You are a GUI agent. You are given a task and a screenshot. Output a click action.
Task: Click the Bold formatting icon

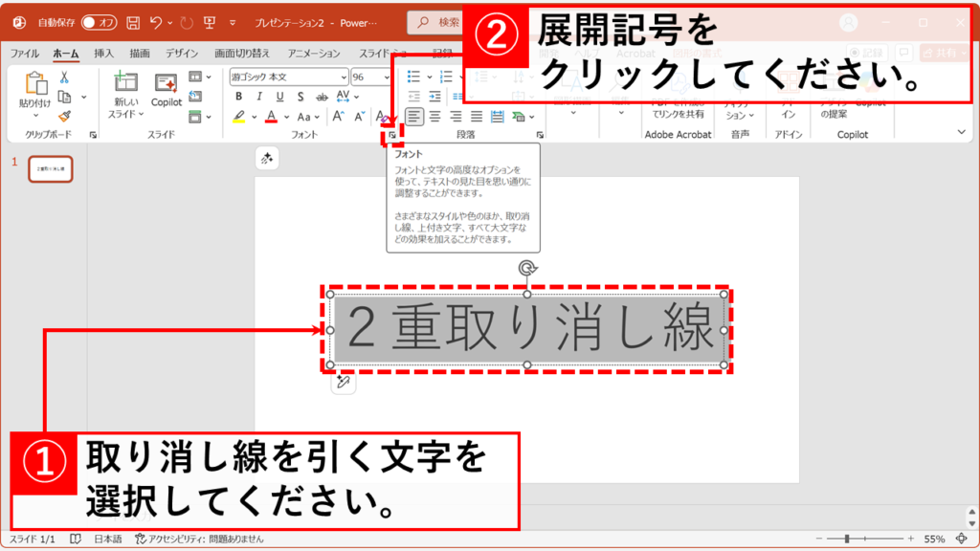tap(237, 98)
